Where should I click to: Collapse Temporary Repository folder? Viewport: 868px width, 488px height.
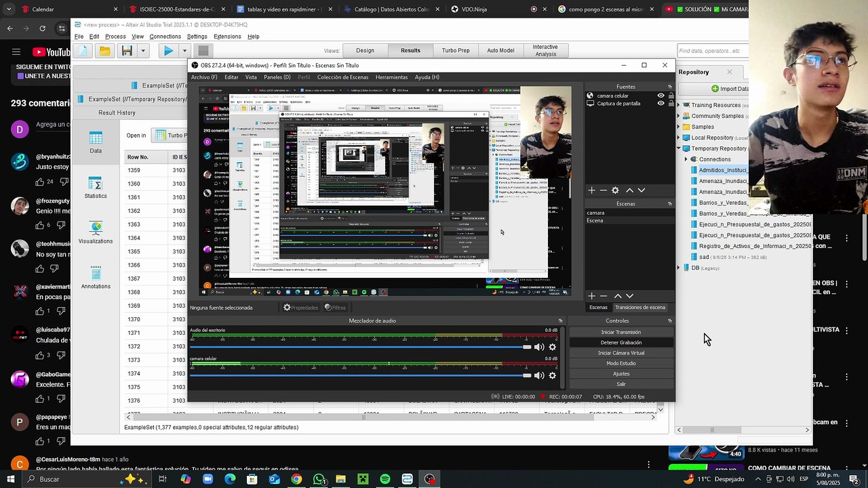678,148
